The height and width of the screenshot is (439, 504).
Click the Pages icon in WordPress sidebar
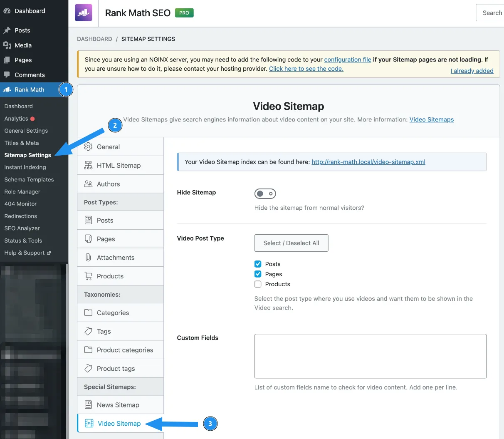7,60
